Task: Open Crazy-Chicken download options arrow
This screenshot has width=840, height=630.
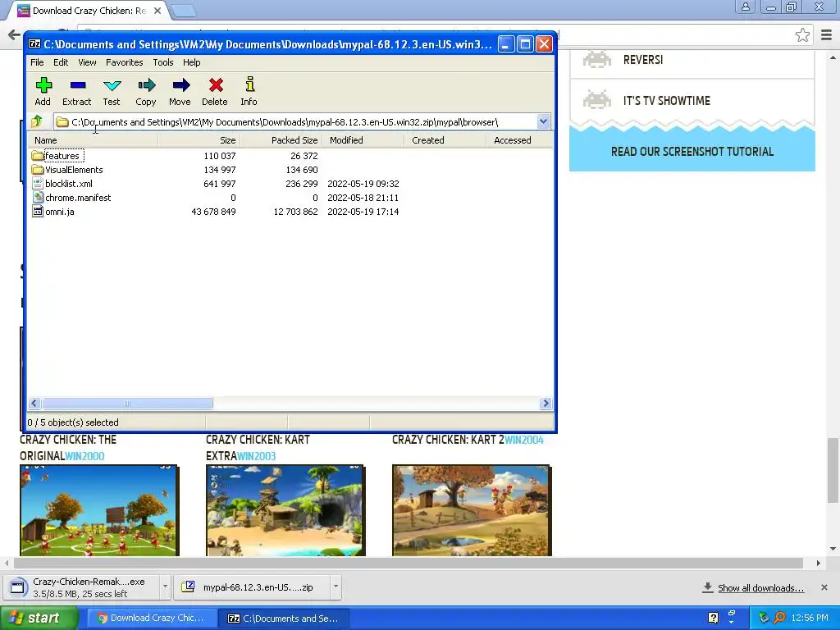Action: (x=165, y=587)
